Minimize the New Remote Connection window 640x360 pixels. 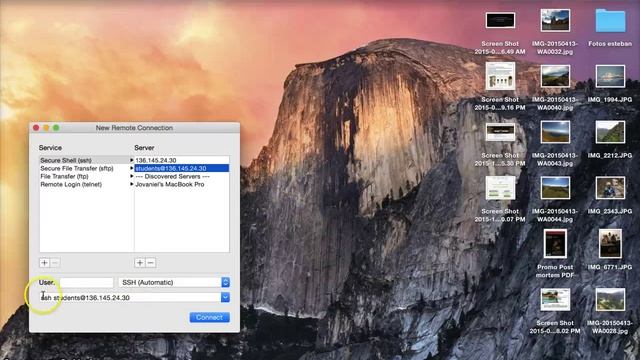pos(46,128)
